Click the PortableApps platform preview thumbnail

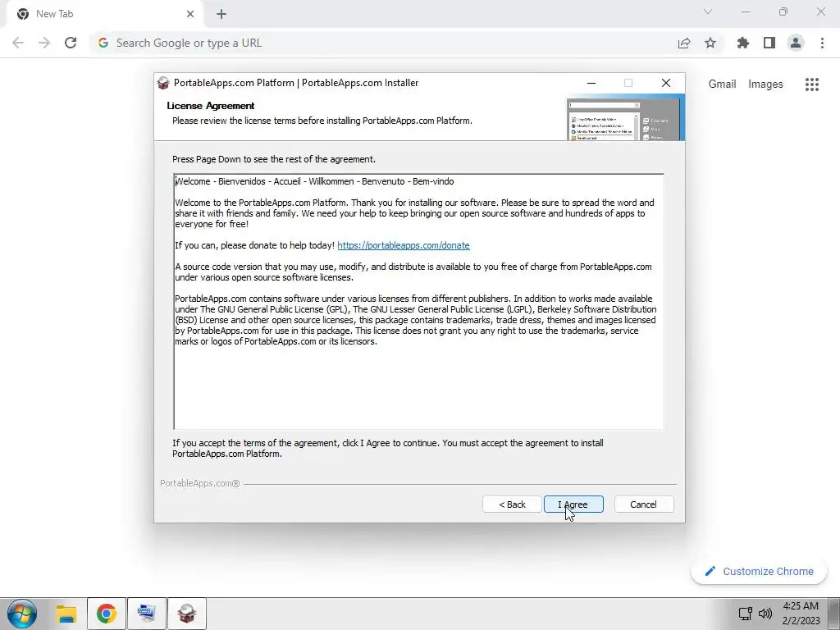625,117
